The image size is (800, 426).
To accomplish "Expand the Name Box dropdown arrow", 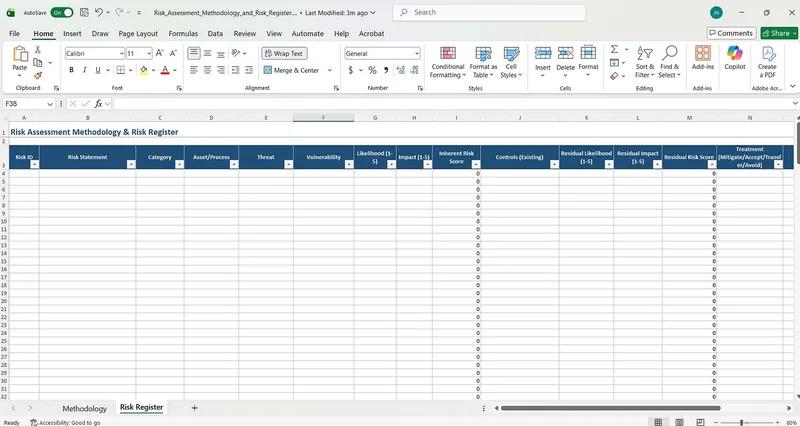I will tap(49, 104).
